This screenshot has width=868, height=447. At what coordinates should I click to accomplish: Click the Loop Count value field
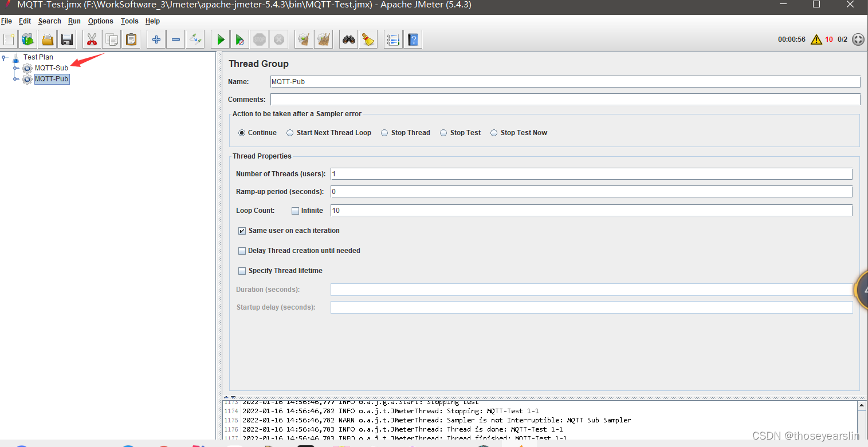click(x=591, y=211)
